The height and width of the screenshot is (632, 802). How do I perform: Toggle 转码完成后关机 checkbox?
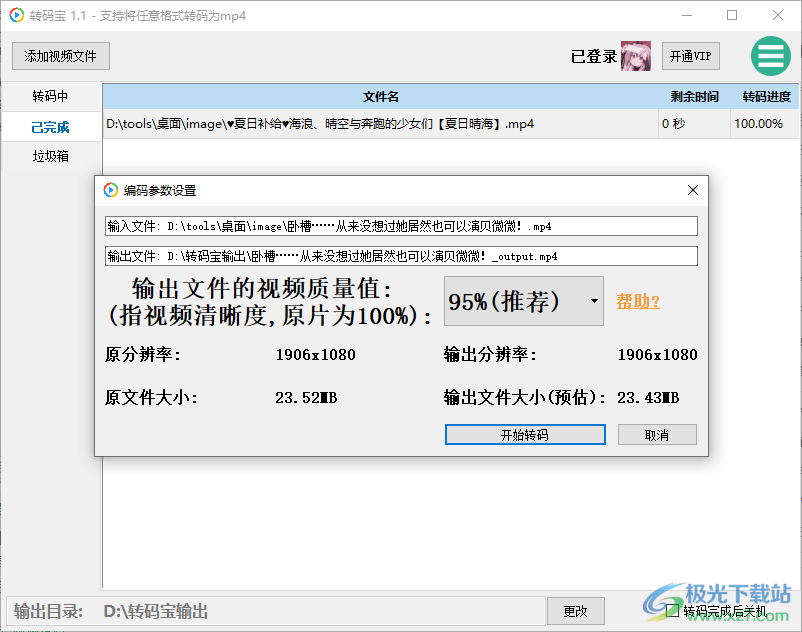pyautogui.click(x=673, y=611)
